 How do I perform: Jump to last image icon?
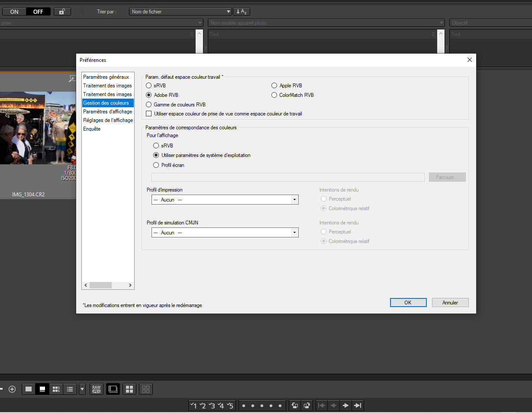[358, 405]
